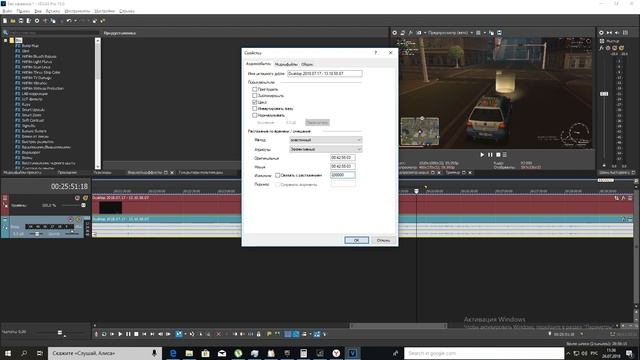This screenshot has width=640, height=360.
Task: Click the record button on the transport bar
Action: pos(96,334)
